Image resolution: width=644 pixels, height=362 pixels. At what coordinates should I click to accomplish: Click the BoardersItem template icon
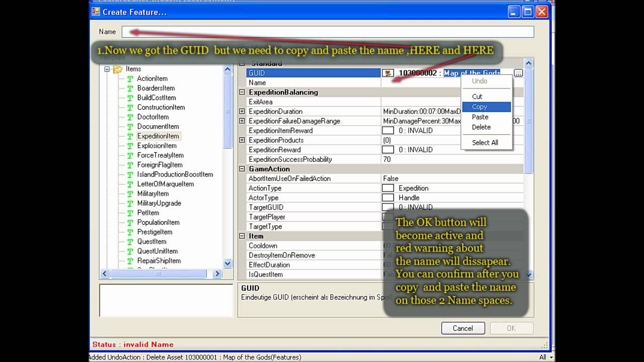click(x=130, y=88)
